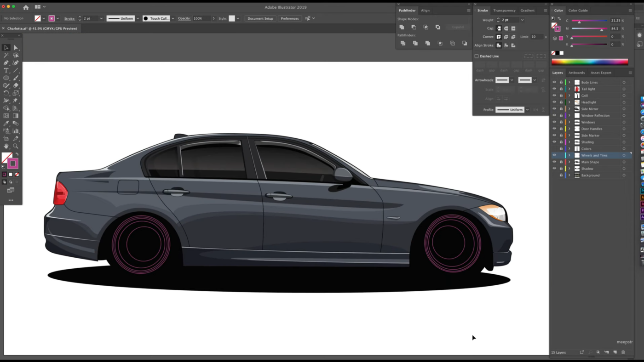The height and width of the screenshot is (362, 644).
Task: Select the Direct Selection tool
Action: (16, 48)
